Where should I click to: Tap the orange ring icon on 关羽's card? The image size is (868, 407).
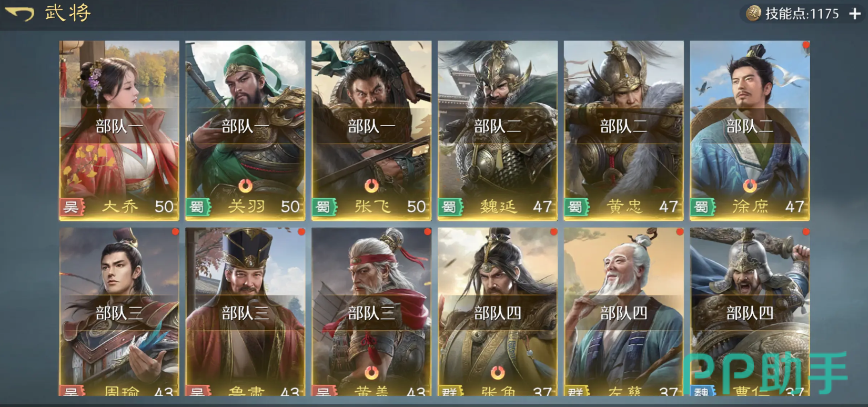click(x=245, y=186)
